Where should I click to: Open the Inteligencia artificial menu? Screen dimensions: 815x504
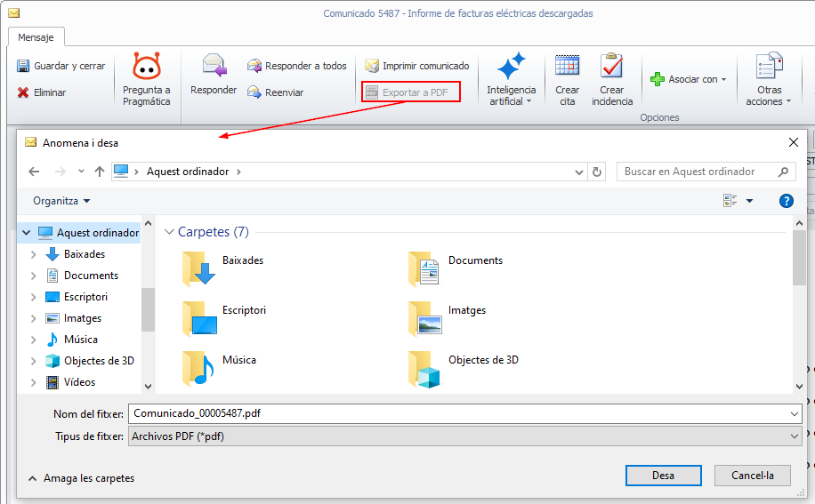point(511,79)
